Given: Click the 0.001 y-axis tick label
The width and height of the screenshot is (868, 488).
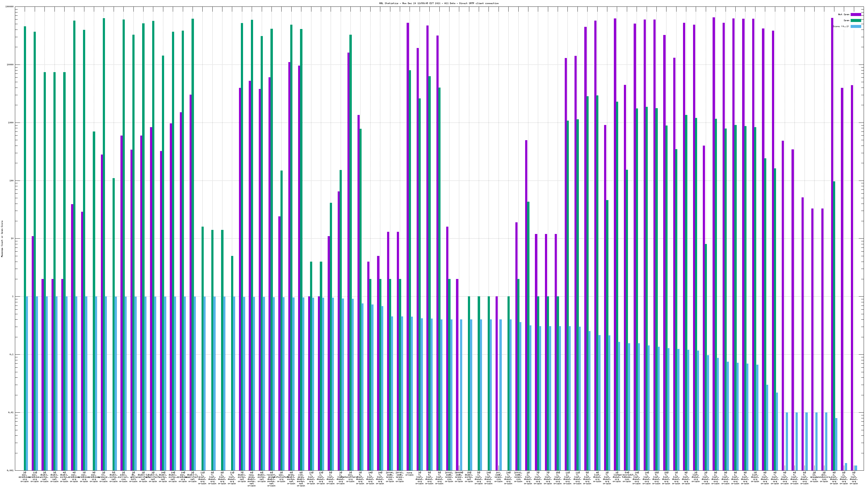Looking at the screenshot, I should [x=11, y=470].
